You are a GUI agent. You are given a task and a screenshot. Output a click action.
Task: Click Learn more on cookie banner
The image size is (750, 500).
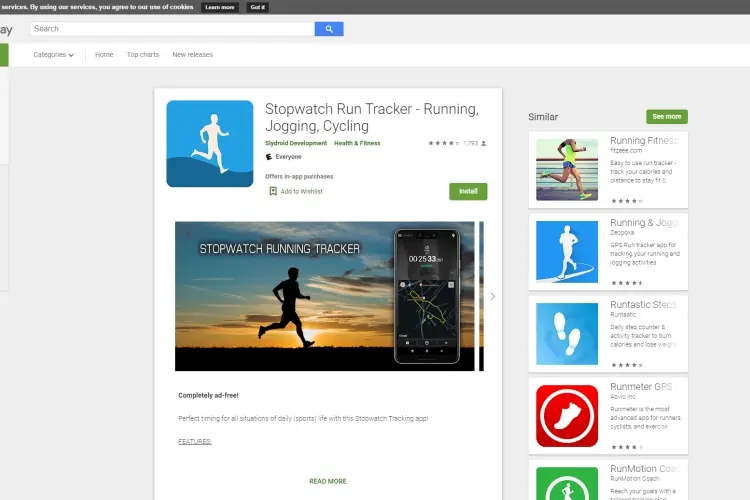coord(220,7)
